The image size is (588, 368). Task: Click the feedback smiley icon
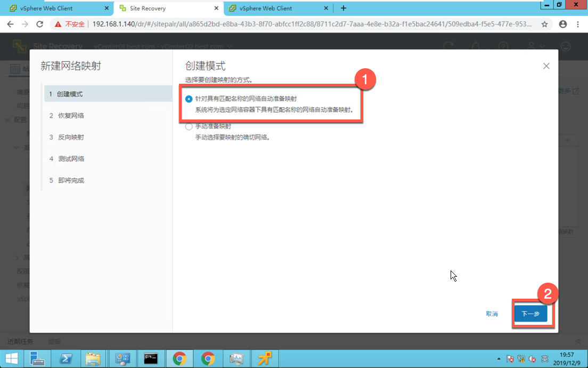(566, 46)
